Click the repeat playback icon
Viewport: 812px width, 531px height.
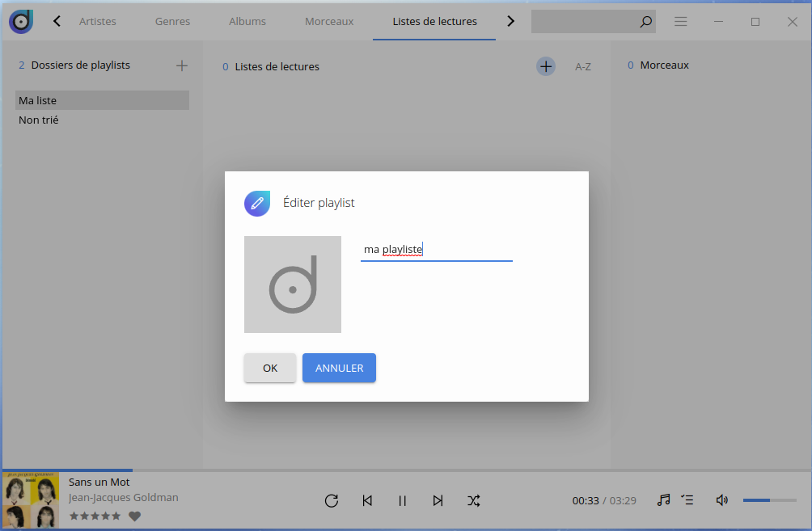tap(331, 500)
